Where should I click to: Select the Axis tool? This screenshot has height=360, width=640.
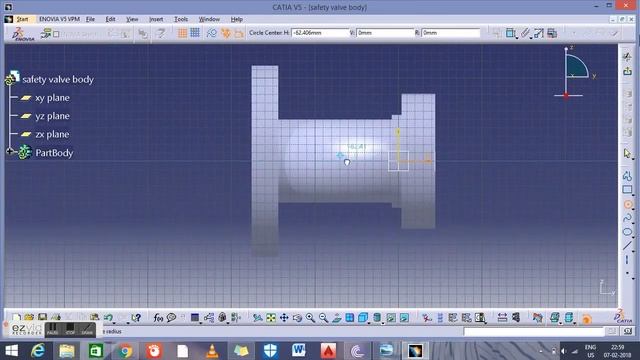(x=627, y=260)
